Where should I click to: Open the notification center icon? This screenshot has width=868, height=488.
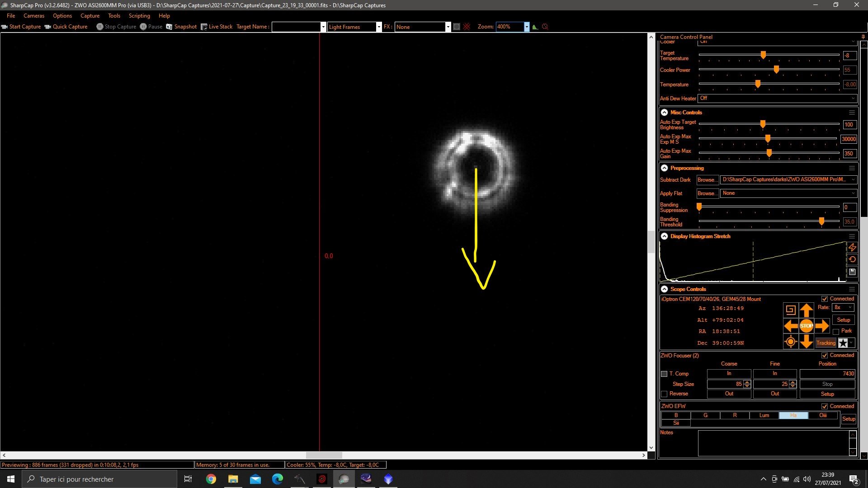pos(854,479)
